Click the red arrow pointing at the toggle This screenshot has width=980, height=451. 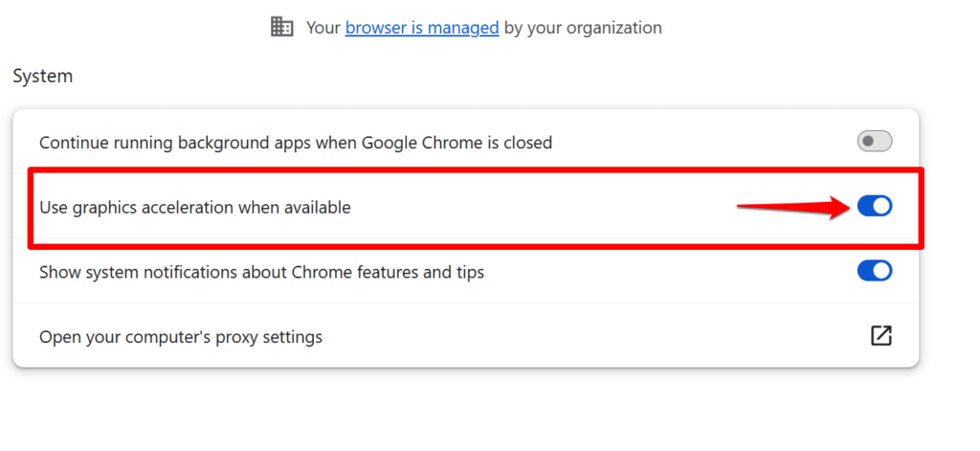[794, 205]
